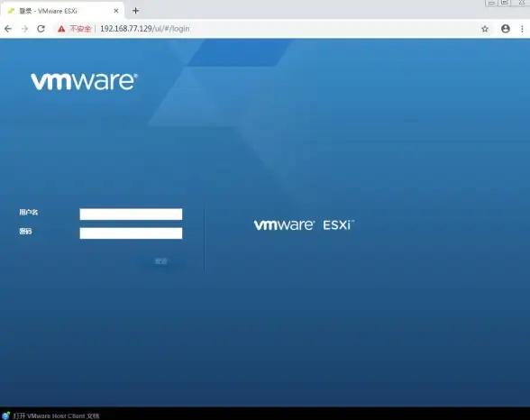Open the browser three-dot menu
The width and height of the screenshot is (530, 420).
pos(522,29)
